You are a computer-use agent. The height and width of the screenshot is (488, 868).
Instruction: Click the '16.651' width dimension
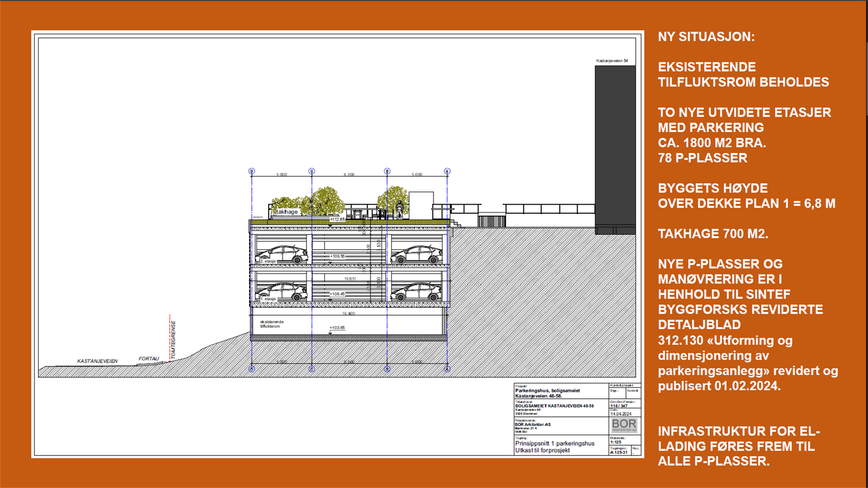tap(350, 278)
